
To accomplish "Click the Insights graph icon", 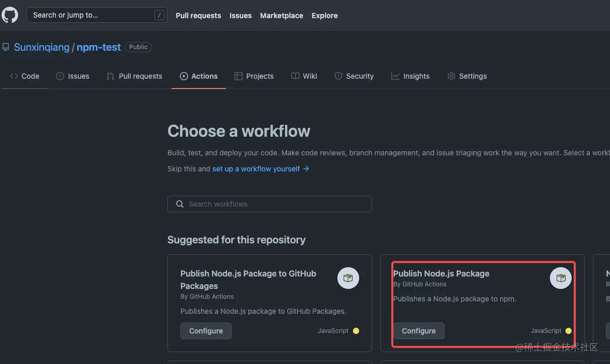I will click(395, 76).
